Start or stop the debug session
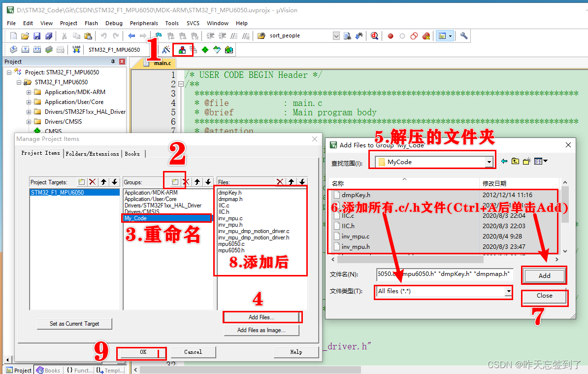This screenshot has width=588, height=374. click(x=374, y=36)
